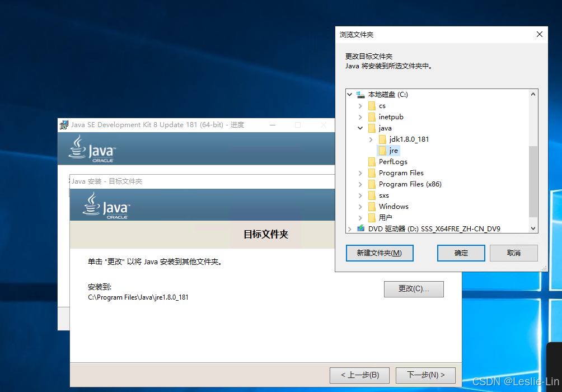Expand the Program Files folder node
562x392 pixels.
pos(360,173)
